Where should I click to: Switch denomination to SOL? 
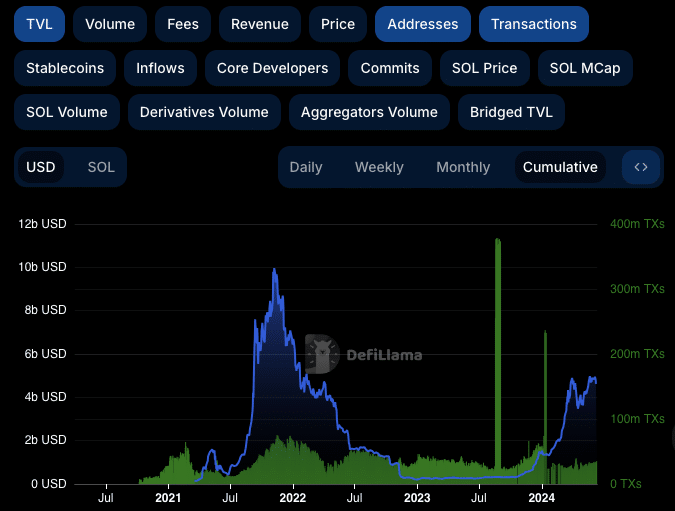[101, 167]
